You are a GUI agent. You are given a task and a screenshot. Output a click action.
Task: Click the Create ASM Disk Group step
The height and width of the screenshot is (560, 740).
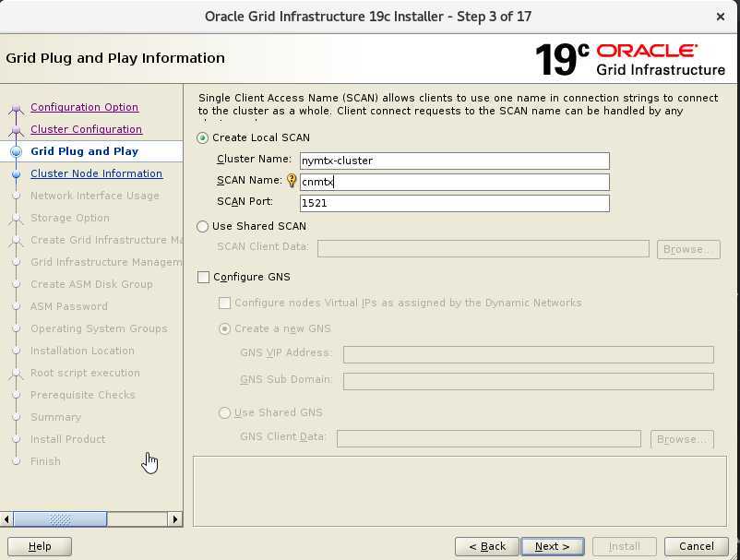(91, 284)
